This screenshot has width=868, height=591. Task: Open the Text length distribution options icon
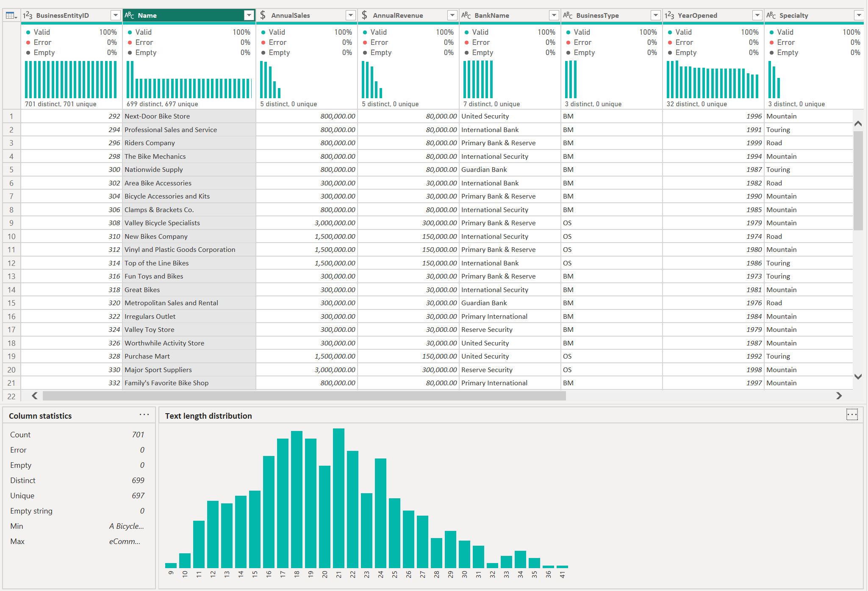coord(851,414)
